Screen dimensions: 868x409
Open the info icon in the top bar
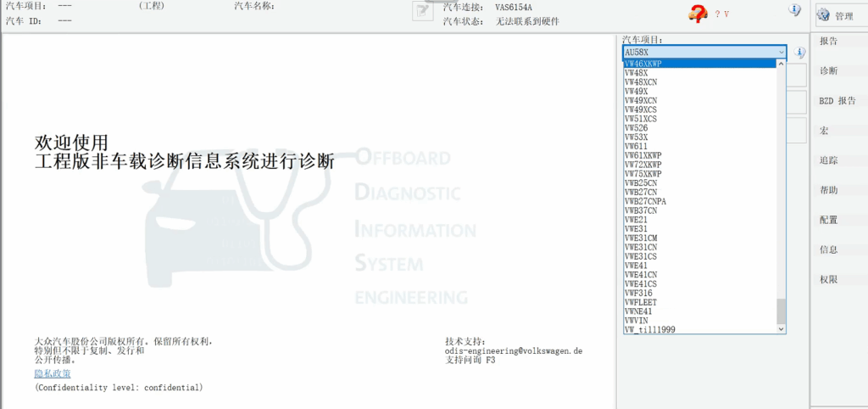(x=794, y=9)
